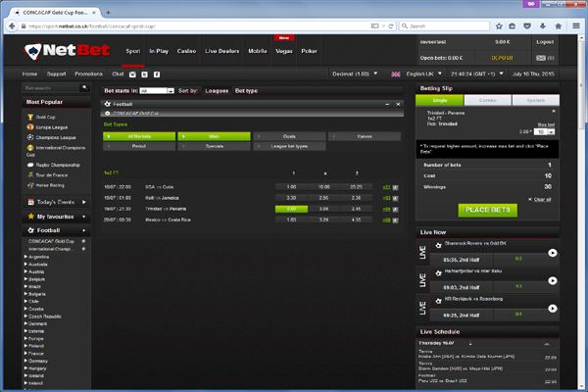The image size is (588, 392).
Task: Open the English UK language dropdown
Action: point(423,73)
